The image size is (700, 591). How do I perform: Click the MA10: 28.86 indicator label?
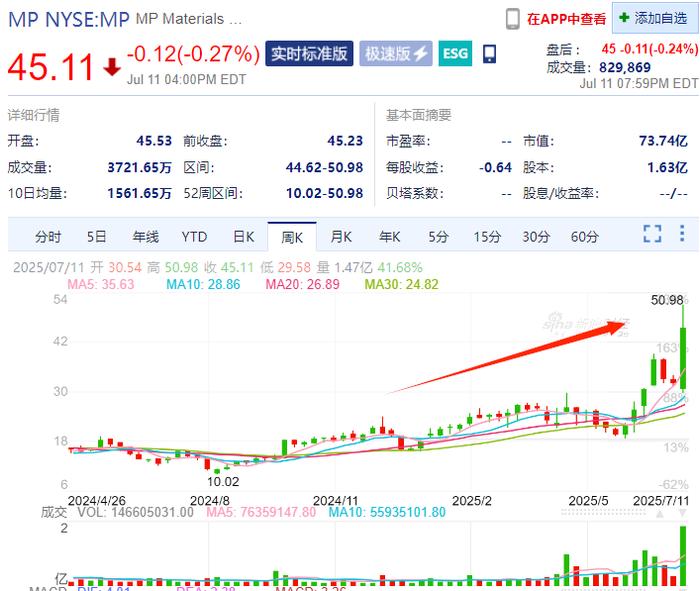pyautogui.click(x=203, y=284)
